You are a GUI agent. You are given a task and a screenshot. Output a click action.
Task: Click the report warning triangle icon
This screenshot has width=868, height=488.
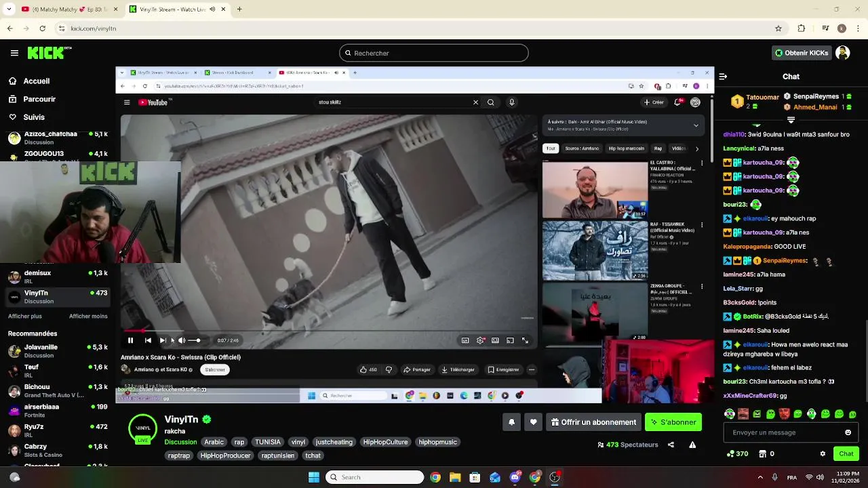[x=692, y=445]
